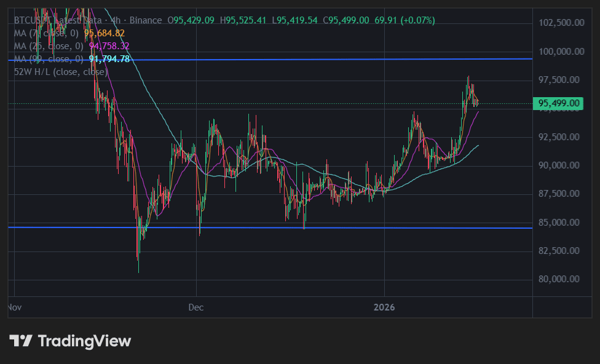This screenshot has height=364, width=600.
Task: Click the 2026 label on time axis
Action: [384, 307]
